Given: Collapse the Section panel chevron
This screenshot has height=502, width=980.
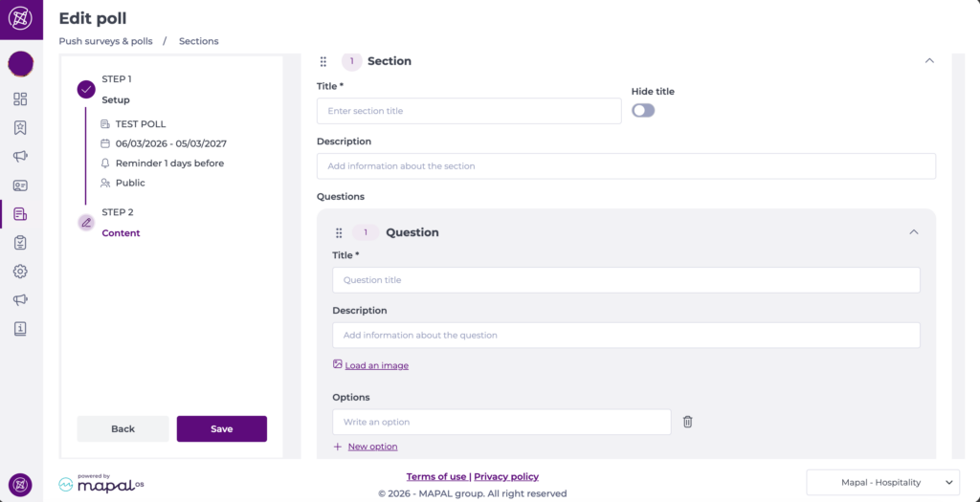Looking at the screenshot, I should tap(928, 61).
